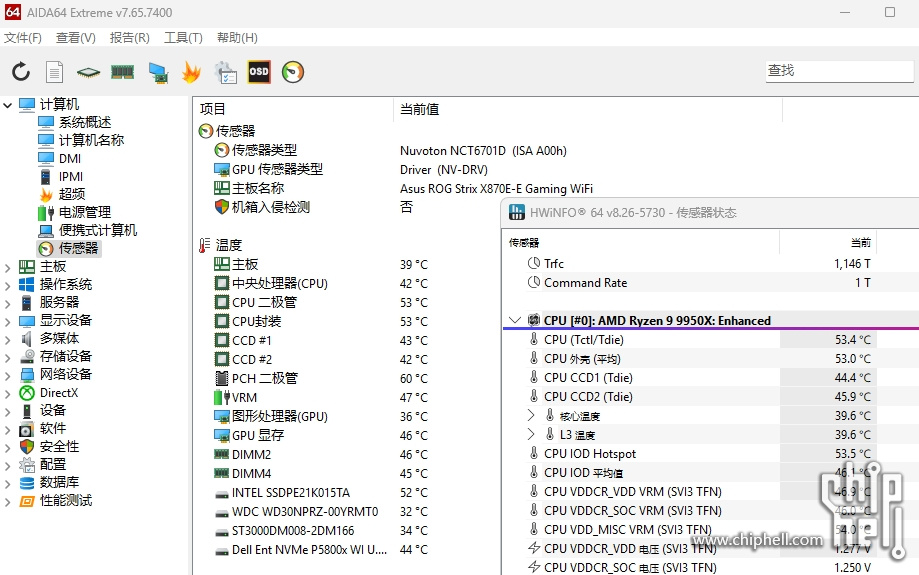Select the WDC WD30NPRZ-00YRMT0 row
This screenshot has height=575, width=919.
pyautogui.click(x=321, y=512)
